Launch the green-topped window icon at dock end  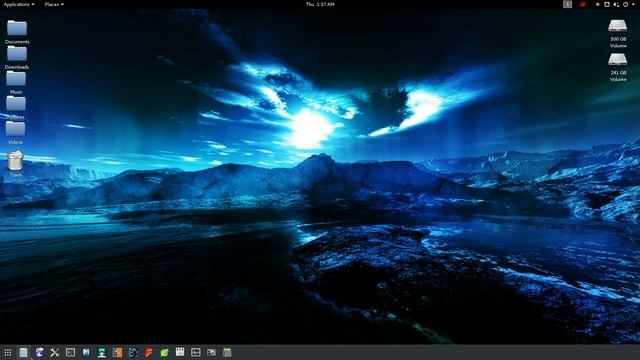tap(227, 352)
